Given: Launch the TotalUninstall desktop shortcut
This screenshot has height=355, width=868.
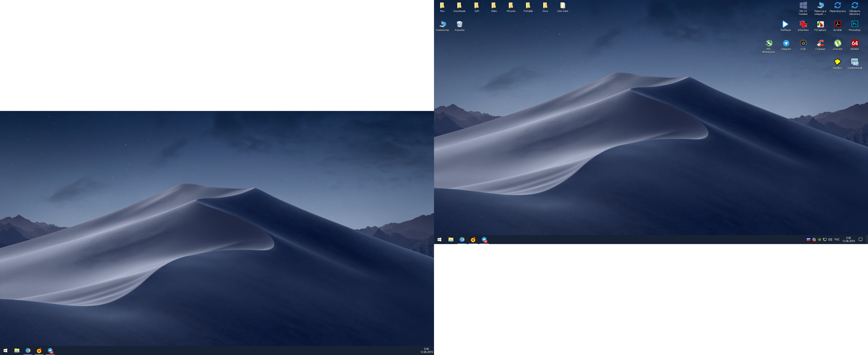Looking at the screenshot, I should coord(854,64).
